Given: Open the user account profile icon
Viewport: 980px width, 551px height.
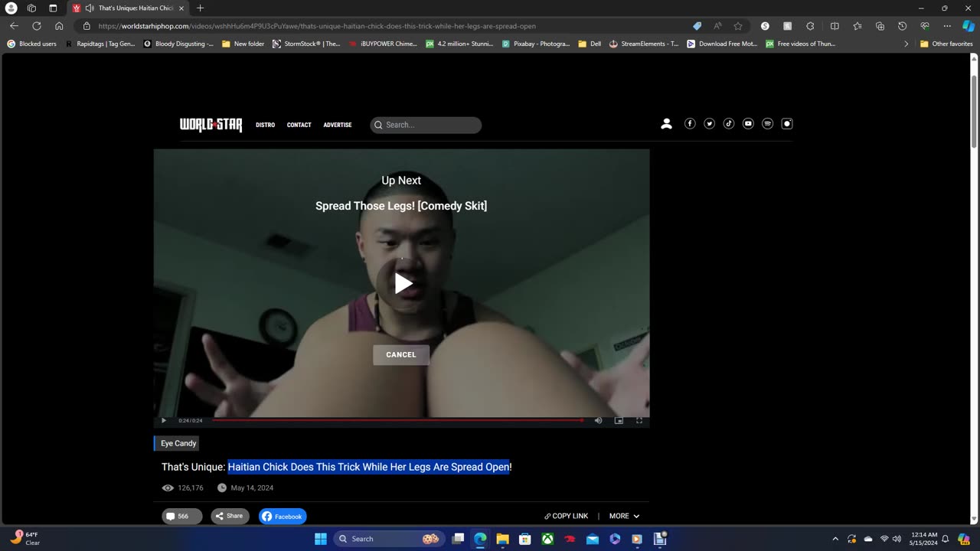Looking at the screenshot, I should 666,124.
